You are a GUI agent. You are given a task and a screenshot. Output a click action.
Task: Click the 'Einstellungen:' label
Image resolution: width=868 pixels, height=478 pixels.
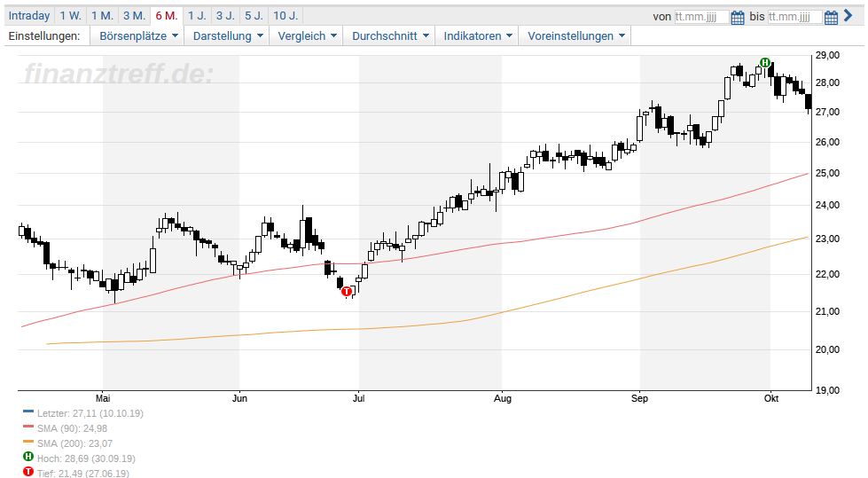click(x=44, y=36)
